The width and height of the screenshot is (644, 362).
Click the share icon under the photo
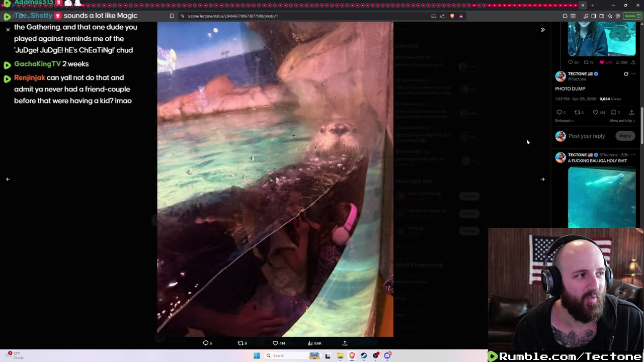(345, 343)
